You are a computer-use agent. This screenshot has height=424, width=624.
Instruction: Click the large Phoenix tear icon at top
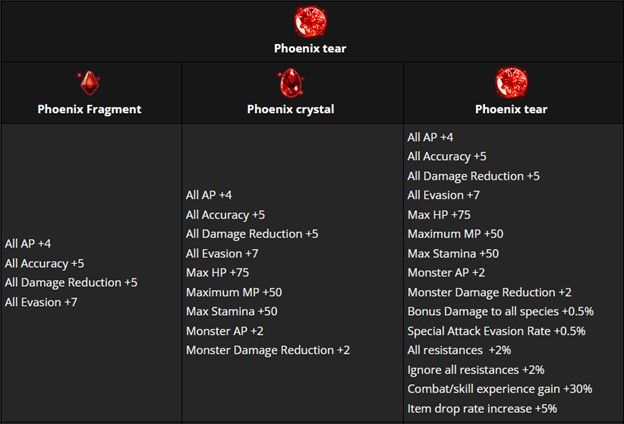(x=310, y=21)
